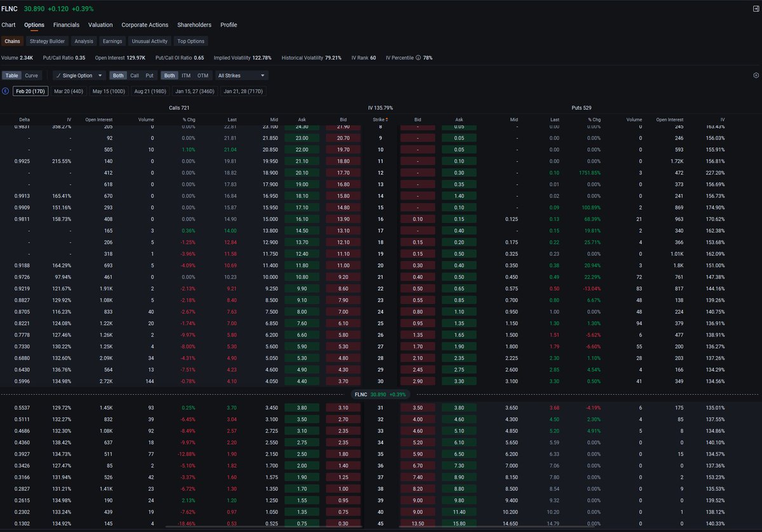762x532 pixels.
Task: View the Profile tab
Action: point(229,25)
